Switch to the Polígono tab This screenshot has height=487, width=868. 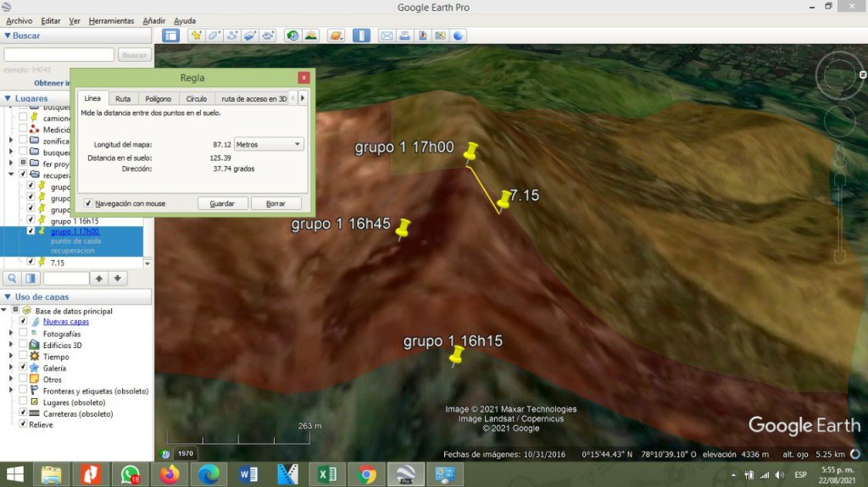(159, 98)
